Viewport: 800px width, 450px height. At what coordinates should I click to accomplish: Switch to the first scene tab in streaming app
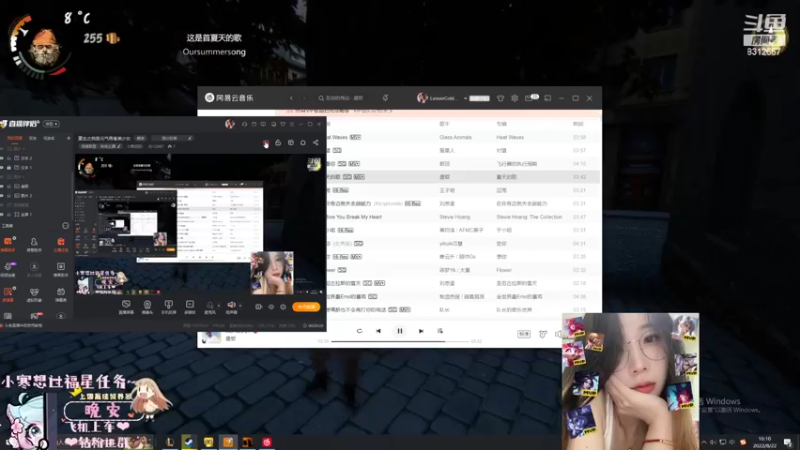14,138
